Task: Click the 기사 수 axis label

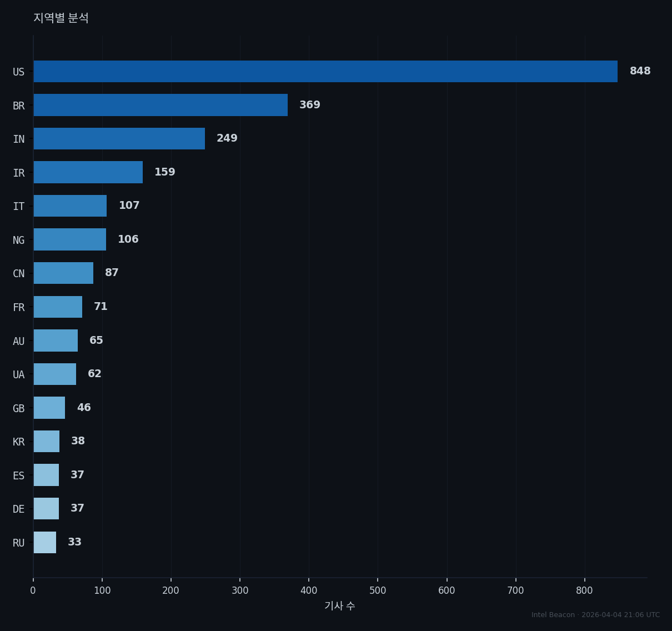Action: (x=340, y=606)
